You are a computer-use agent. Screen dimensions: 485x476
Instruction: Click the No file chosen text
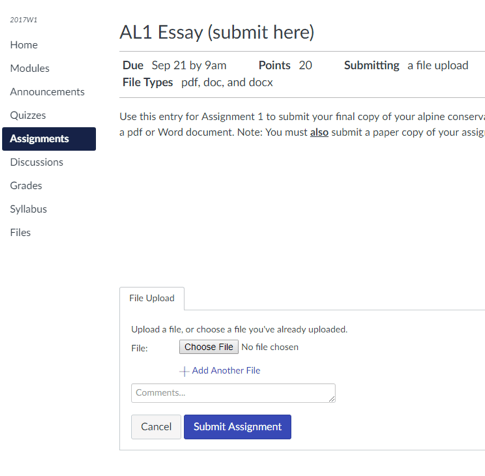click(270, 347)
